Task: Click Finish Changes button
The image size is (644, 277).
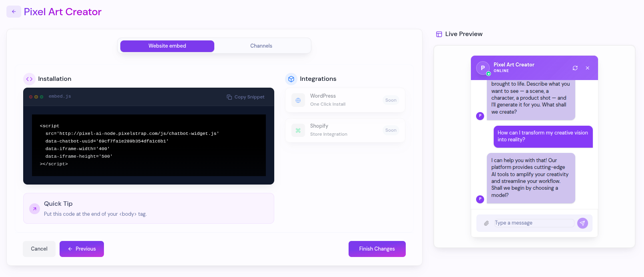Action: [377, 249]
